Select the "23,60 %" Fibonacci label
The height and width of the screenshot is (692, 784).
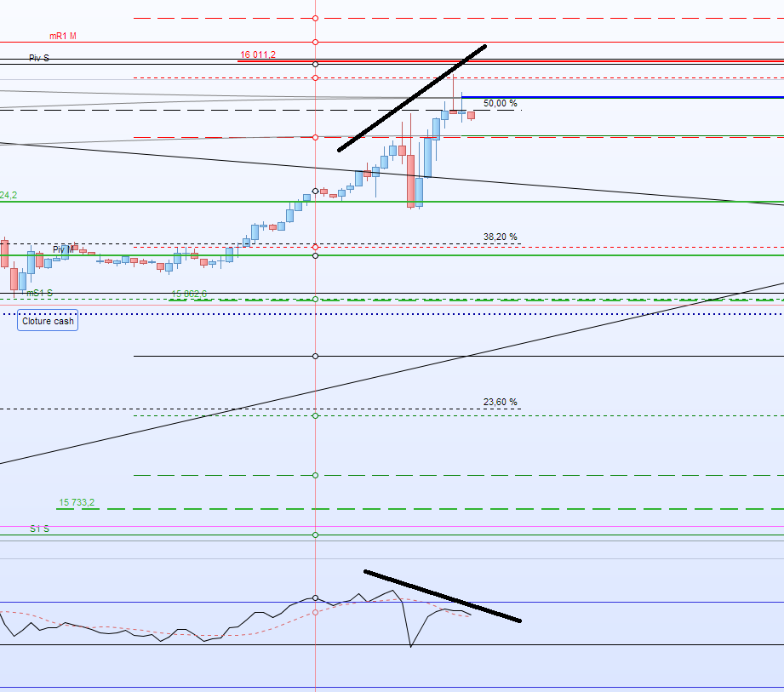[x=500, y=402]
